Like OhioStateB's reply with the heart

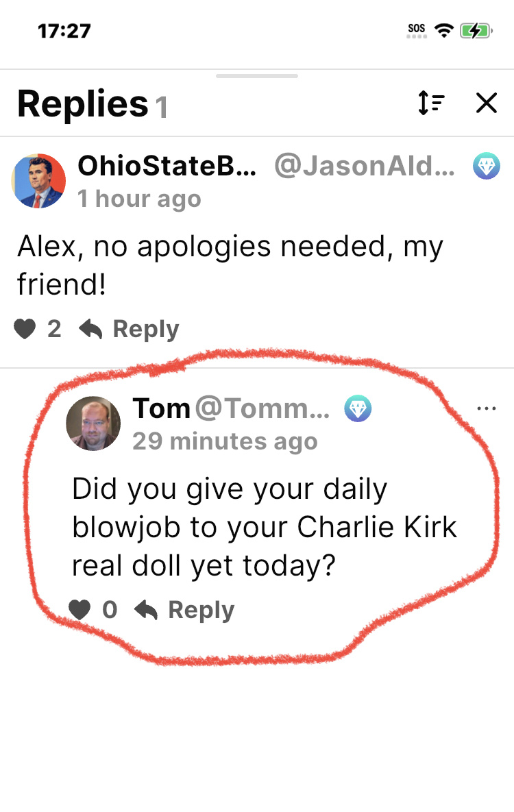[x=25, y=329]
